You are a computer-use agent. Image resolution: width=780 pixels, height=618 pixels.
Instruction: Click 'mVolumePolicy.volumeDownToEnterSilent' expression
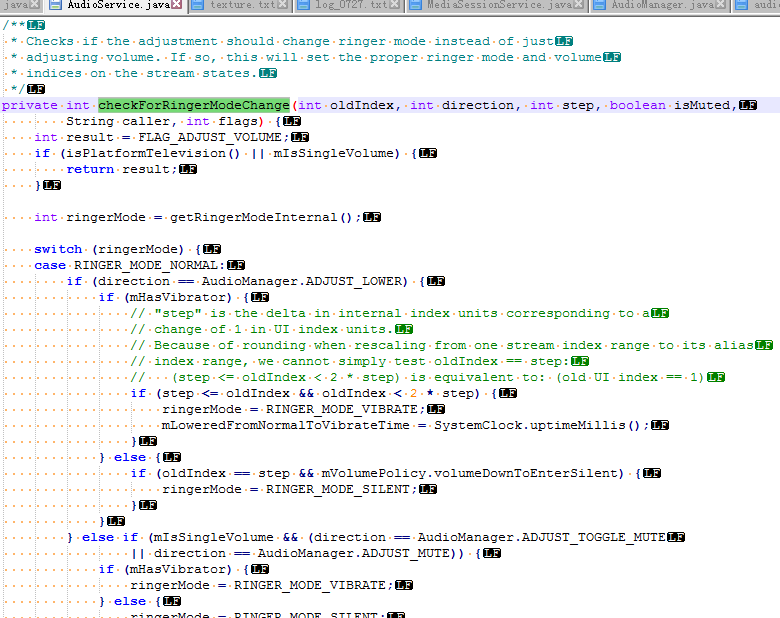pos(469,473)
